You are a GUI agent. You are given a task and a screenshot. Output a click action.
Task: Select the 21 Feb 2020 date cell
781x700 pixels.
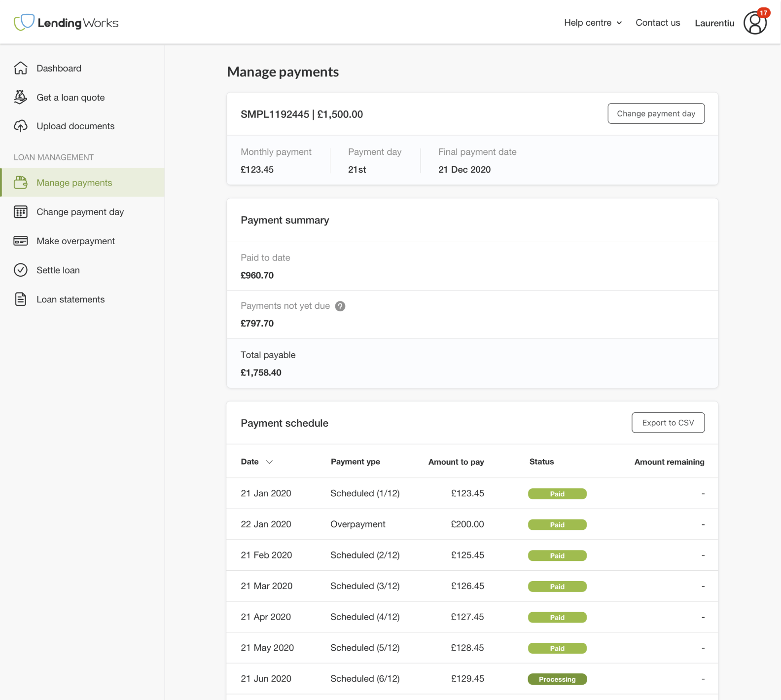click(x=266, y=555)
